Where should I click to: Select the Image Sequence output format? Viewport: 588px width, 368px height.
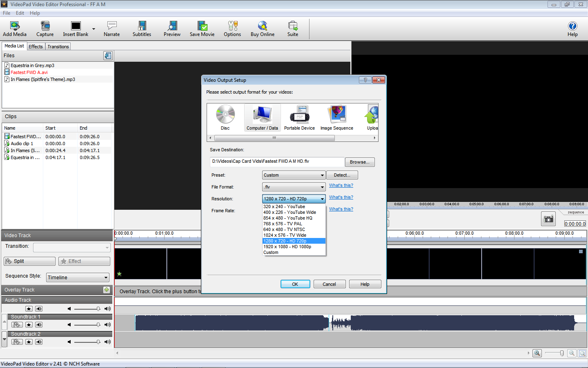pyautogui.click(x=337, y=117)
